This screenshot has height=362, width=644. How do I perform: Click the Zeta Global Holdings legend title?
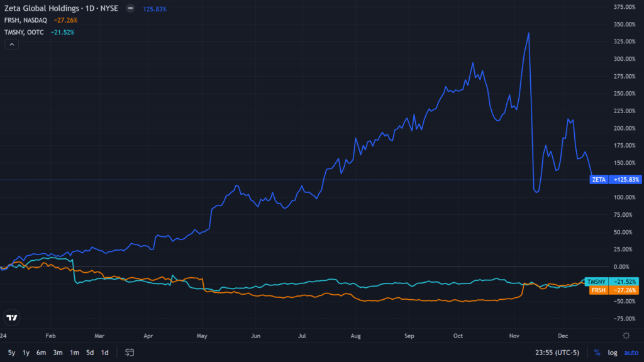point(61,9)
